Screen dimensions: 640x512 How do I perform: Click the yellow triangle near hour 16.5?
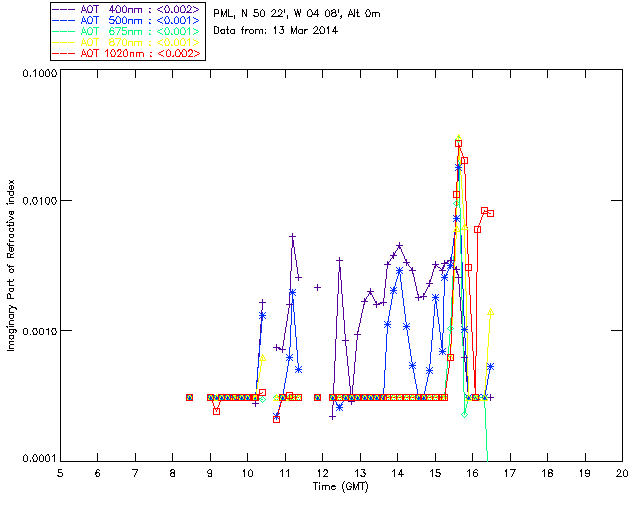click(491, 312)
